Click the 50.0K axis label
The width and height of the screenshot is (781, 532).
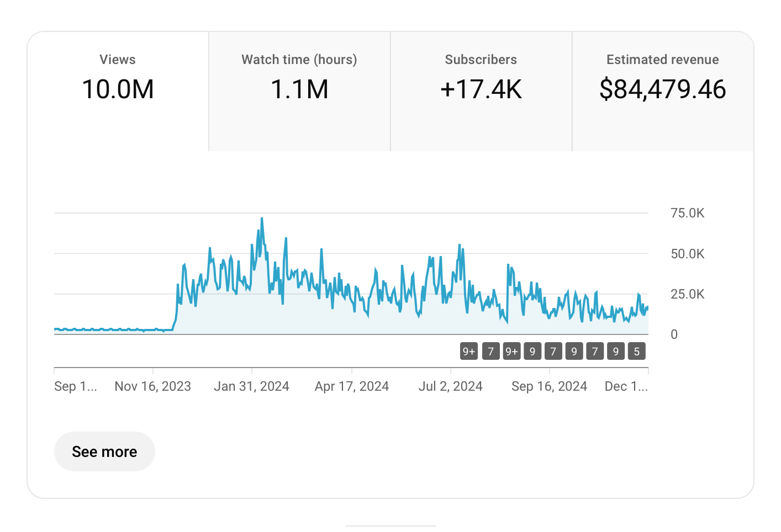click(687, 254)
